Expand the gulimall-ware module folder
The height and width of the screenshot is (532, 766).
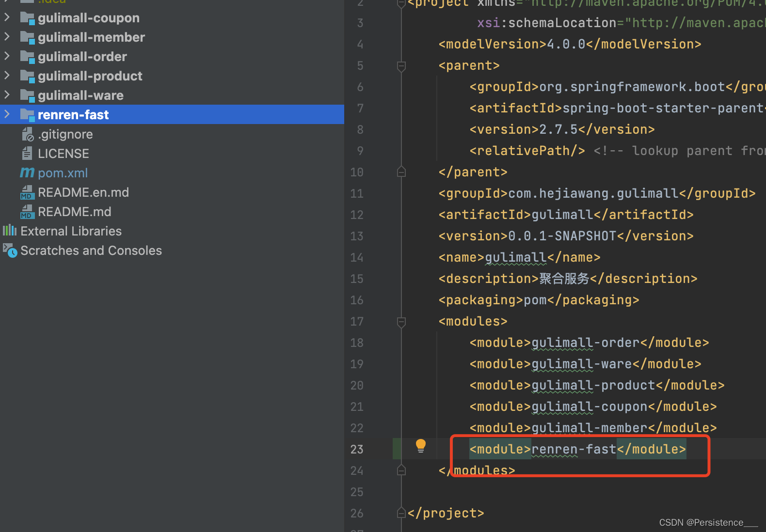(7, 95)
